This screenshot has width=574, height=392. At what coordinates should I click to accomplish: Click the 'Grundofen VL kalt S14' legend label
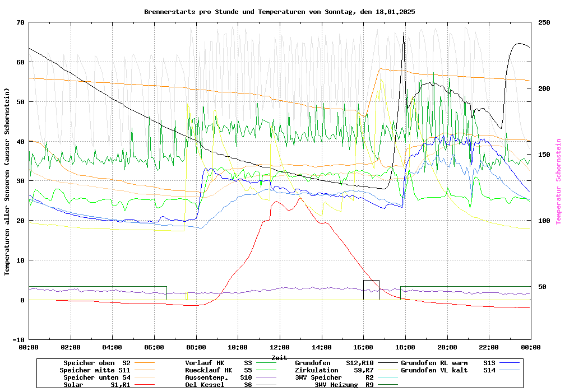pyautogui.click(x=448, y=370)
